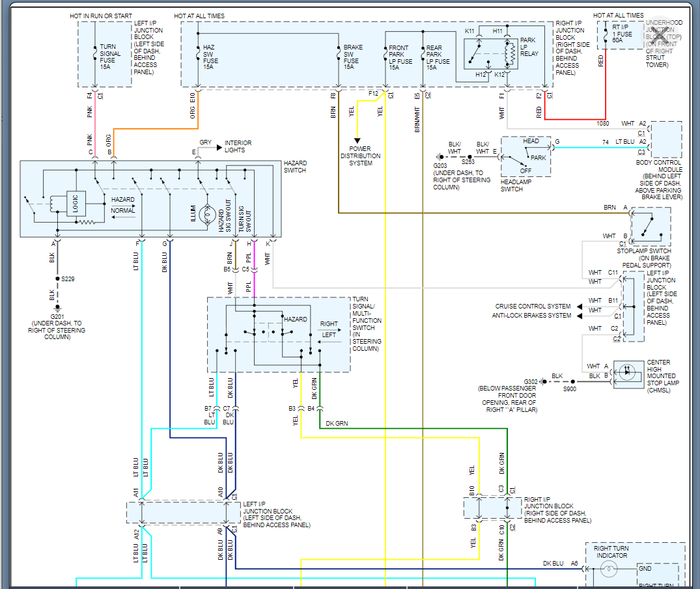Screen dimensions: 700x589
Task: Click the Body Control Module box
Action: [666, 139]
